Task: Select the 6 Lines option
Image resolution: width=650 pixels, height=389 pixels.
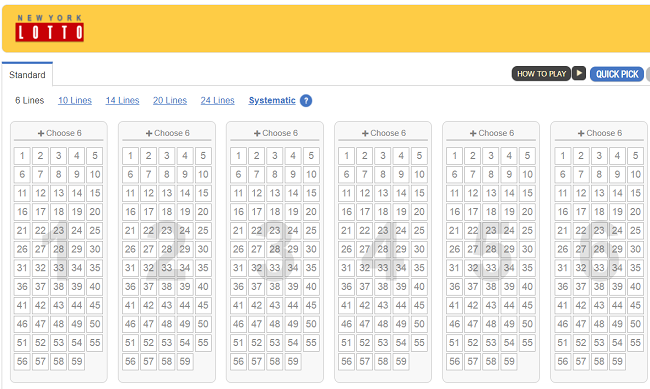Action: click(x=29, y=100)
